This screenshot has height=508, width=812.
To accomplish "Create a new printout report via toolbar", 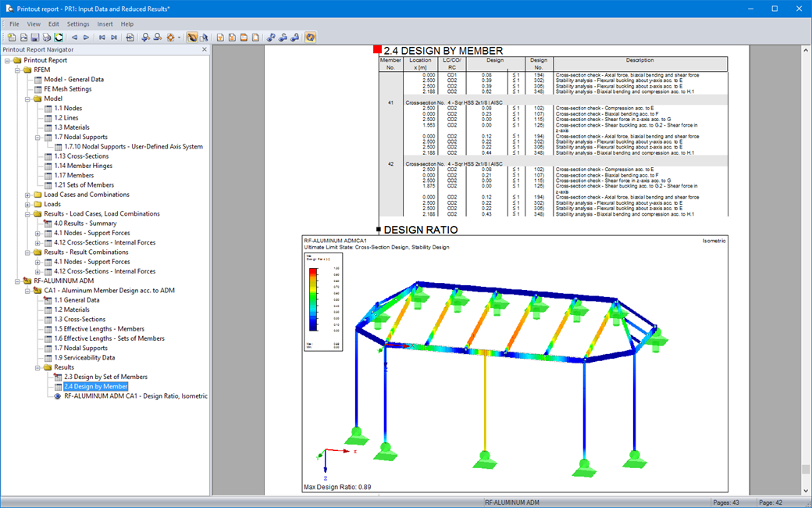I will coord(12,38).
